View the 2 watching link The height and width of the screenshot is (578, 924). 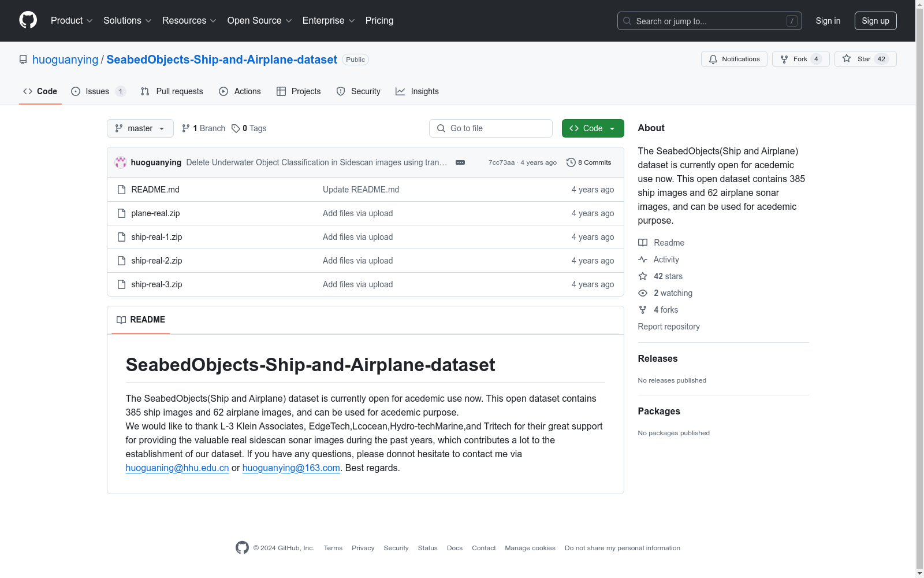tap(665, 293)
